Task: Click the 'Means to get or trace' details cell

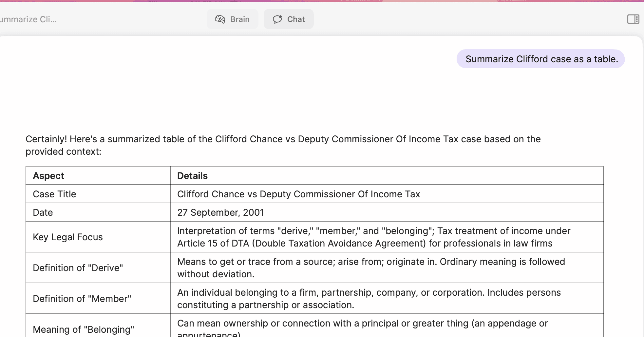Action: click(x=371, y=268)
